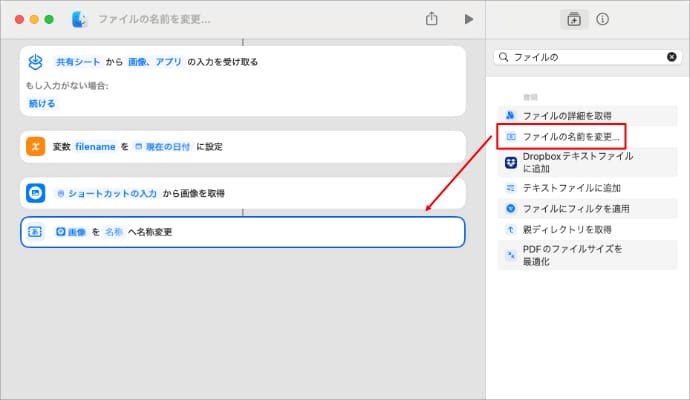The width and height of the screenshot is (690, 400).
Task: Choose the テキストファイルに追加 action
Action: click(x=571, y=188)
